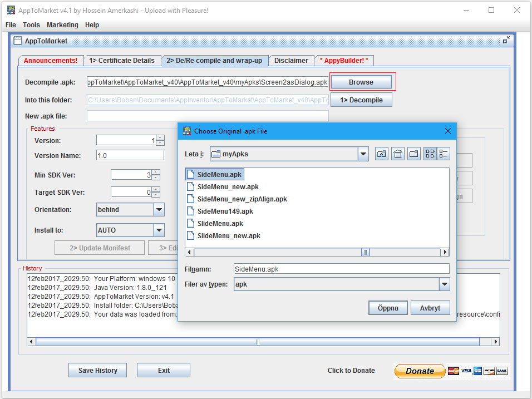Click History log horizontal scrollbar thumb

pos(258,342)
